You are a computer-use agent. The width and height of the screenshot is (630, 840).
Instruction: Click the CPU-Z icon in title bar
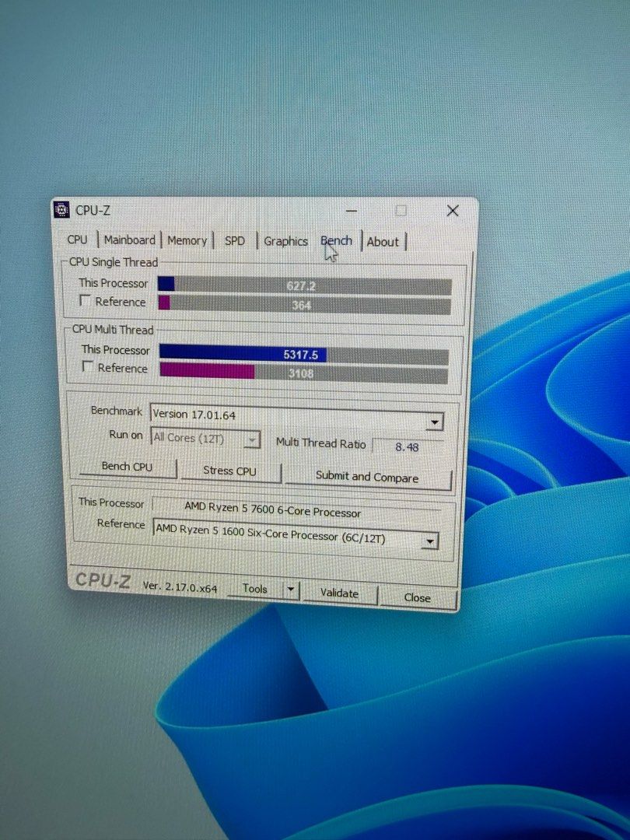(61, 210)
